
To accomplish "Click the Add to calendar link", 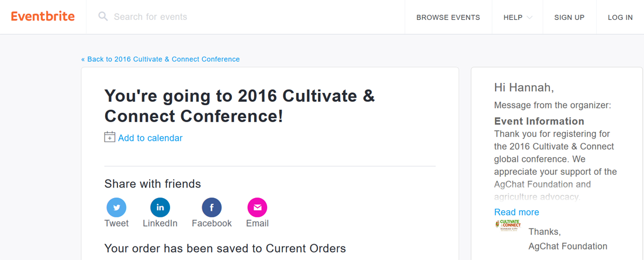I will tap(150, 138).
